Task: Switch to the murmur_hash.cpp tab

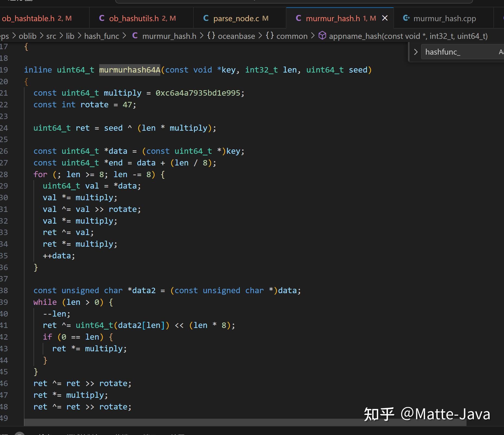Action: 445,18
